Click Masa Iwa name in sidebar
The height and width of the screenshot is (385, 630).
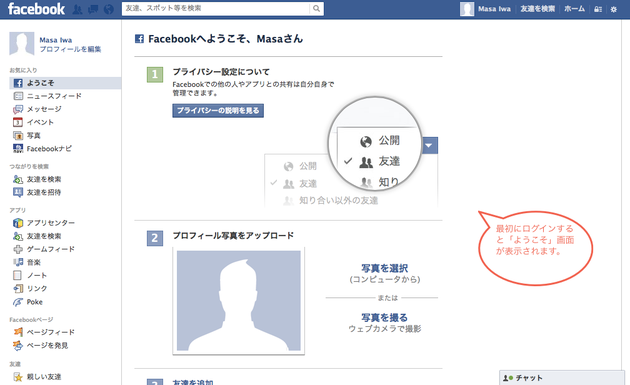55,40
